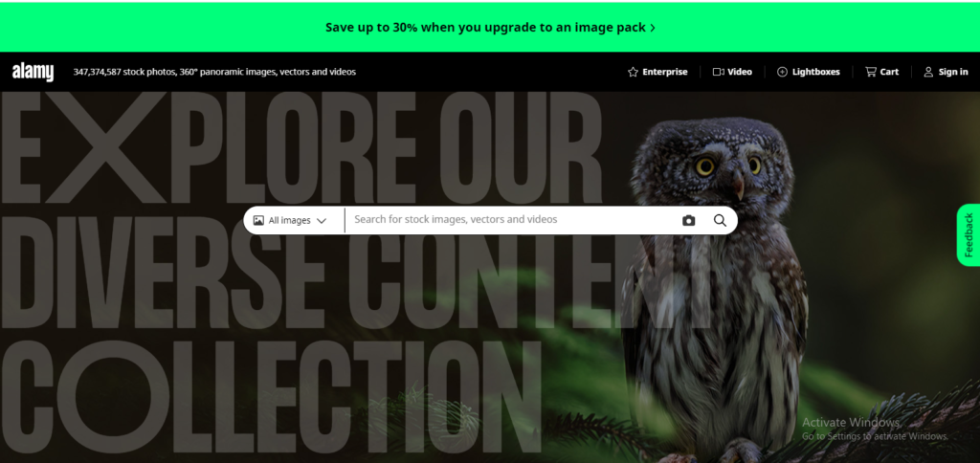Screen dimensions: 980x463
Task: Click the camera search-by-image icon
Action: pos(688,221)
